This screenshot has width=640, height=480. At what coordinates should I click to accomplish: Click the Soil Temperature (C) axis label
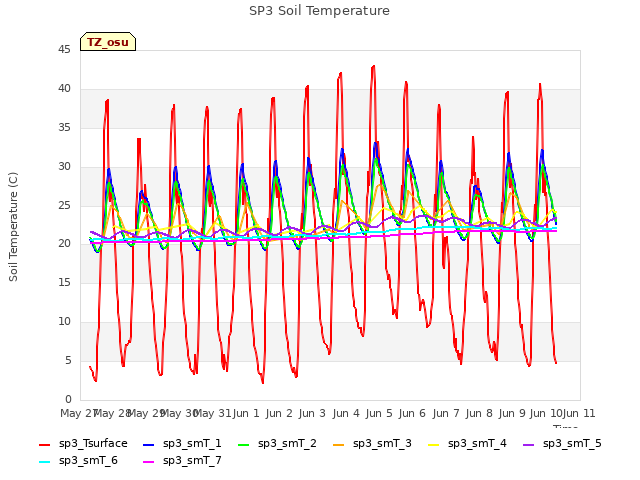point(13,227)
